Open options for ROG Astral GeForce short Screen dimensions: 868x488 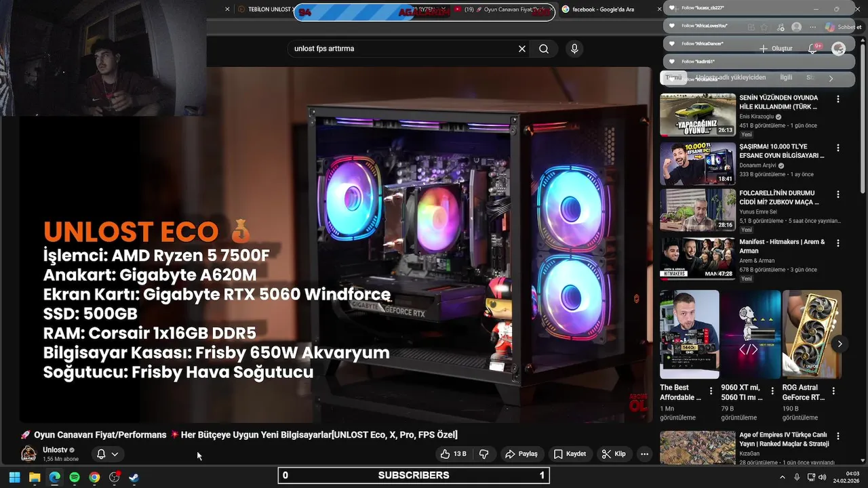833,391
